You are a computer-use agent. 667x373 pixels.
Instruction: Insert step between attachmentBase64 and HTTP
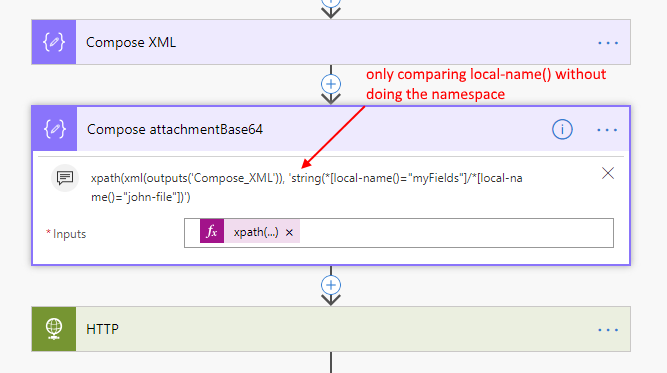tap(331, 285)
